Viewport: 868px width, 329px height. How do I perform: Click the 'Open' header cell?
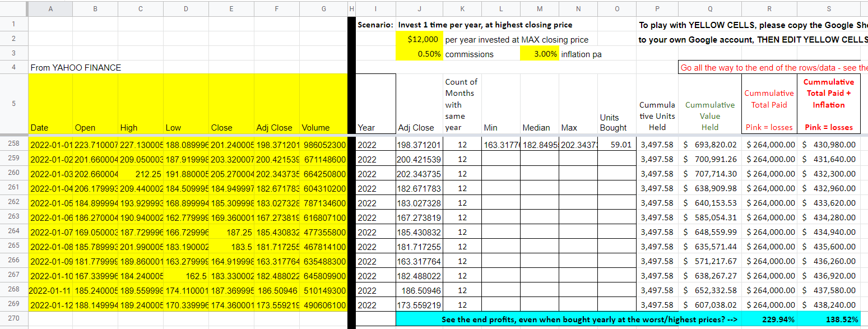pos(95,104)
